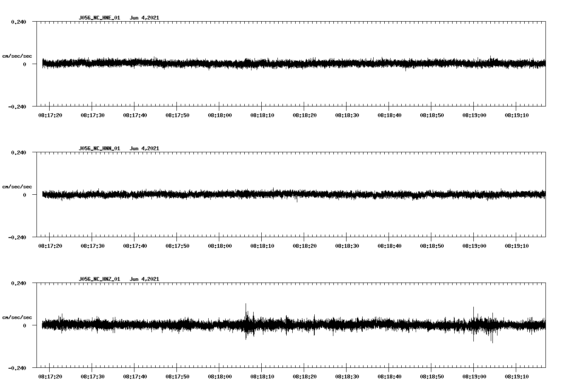Click the 08:18:30 time label under HNZ plot
This screenshot has width=576, height=392.
[347, 377]
